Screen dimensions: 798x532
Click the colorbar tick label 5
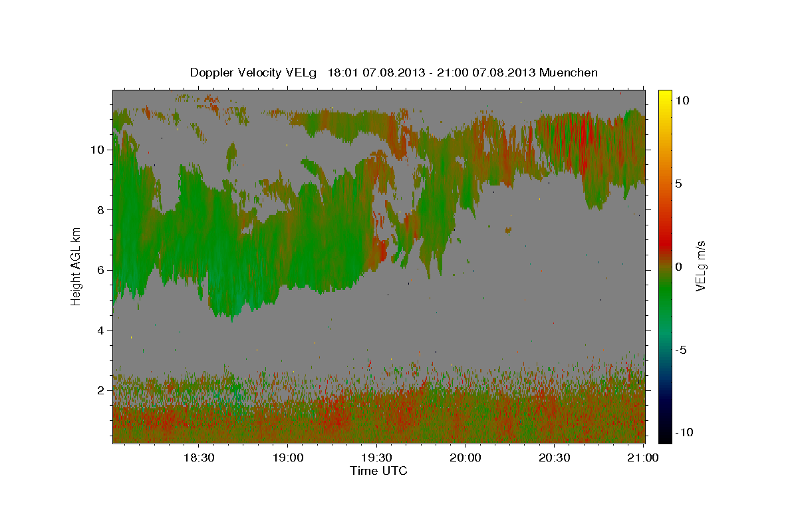click(678, 184)
